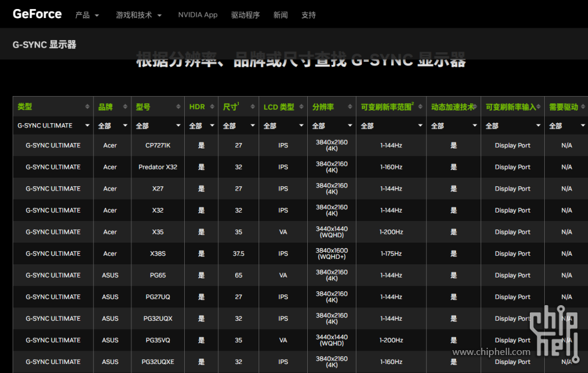
Task: Click the 3840x1600 (WQHD+) resolution cell
Action: tap(332, 253)
